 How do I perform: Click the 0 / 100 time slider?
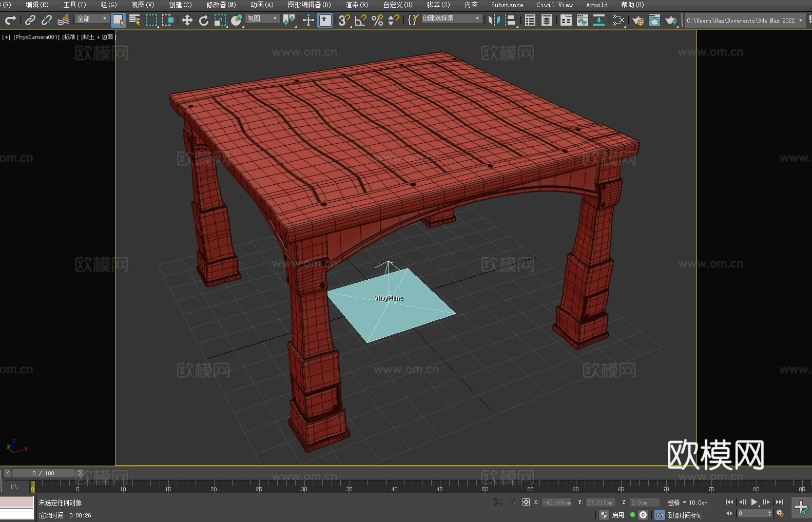click(44, 473)
